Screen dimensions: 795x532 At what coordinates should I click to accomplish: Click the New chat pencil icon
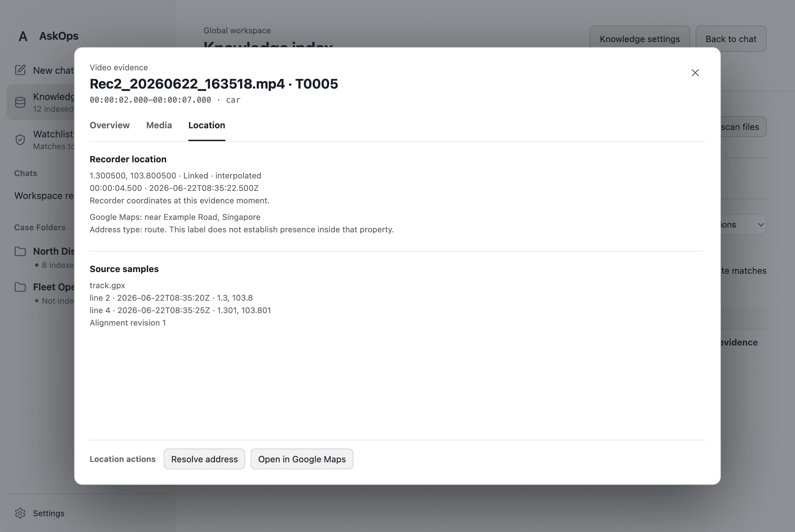click(x=20, y=70)
